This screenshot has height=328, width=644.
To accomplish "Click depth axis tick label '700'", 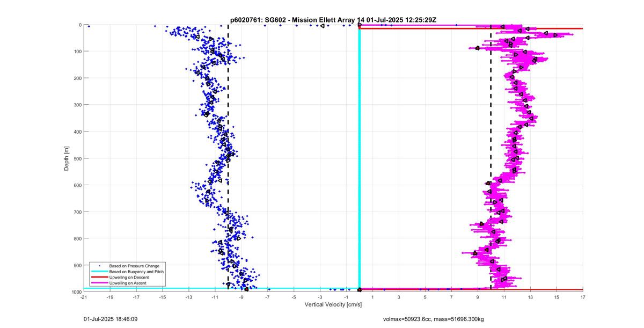I will (77, 212).
